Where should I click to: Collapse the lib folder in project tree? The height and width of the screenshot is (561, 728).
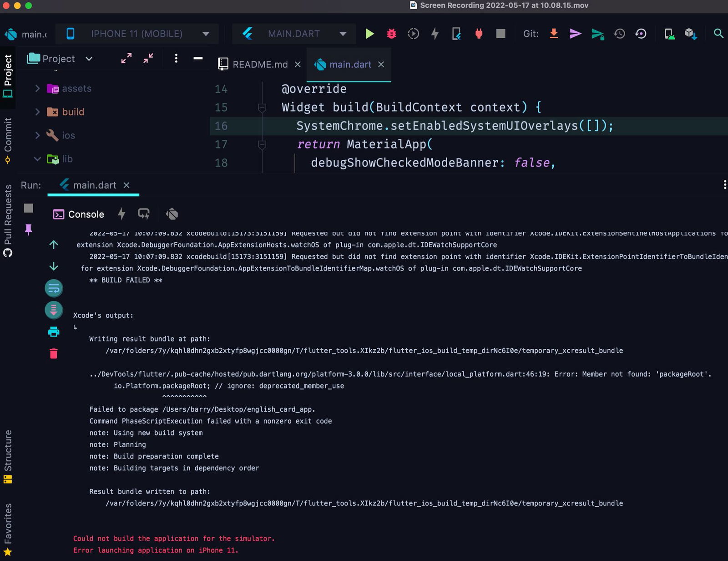(x=38, y=159)
